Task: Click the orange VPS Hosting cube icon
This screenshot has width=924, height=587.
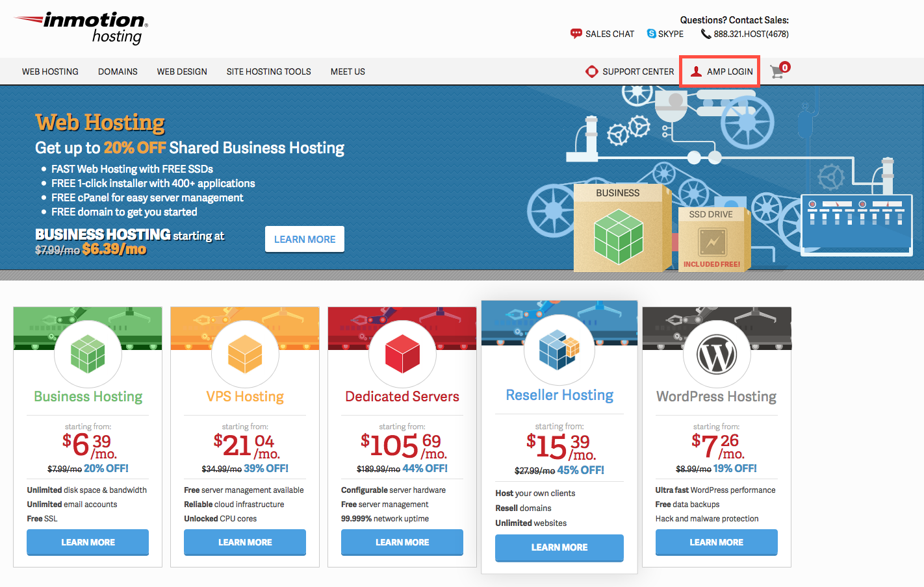Action: (x=245, y=355)
